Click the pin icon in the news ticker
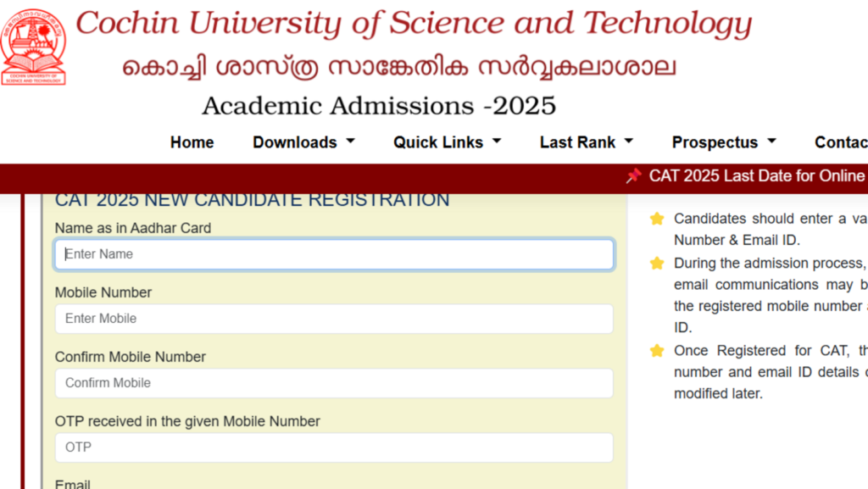The image size is (868, 489). pyautogui.click(x=633, y=176)
